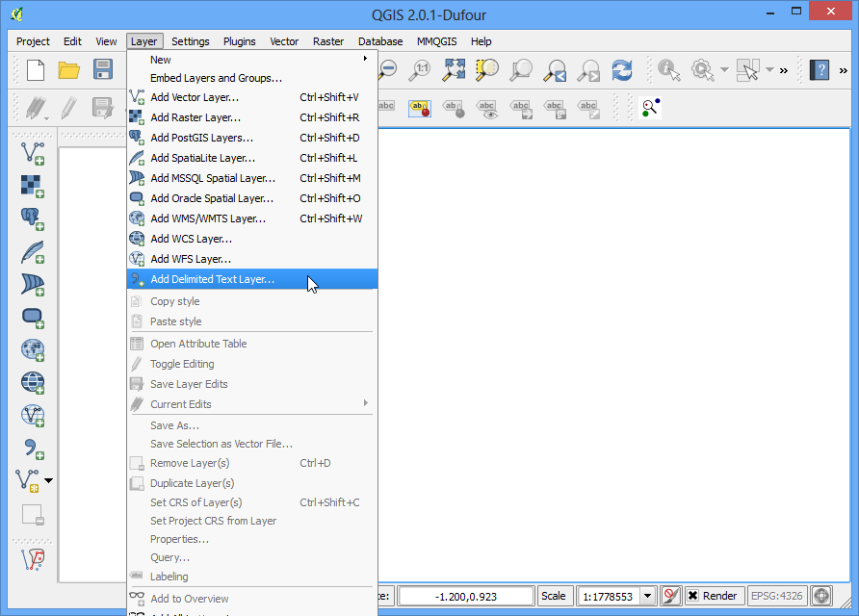The image size is (859, 616).
Task: Open the View menu
Action: (x=106, y=41)
